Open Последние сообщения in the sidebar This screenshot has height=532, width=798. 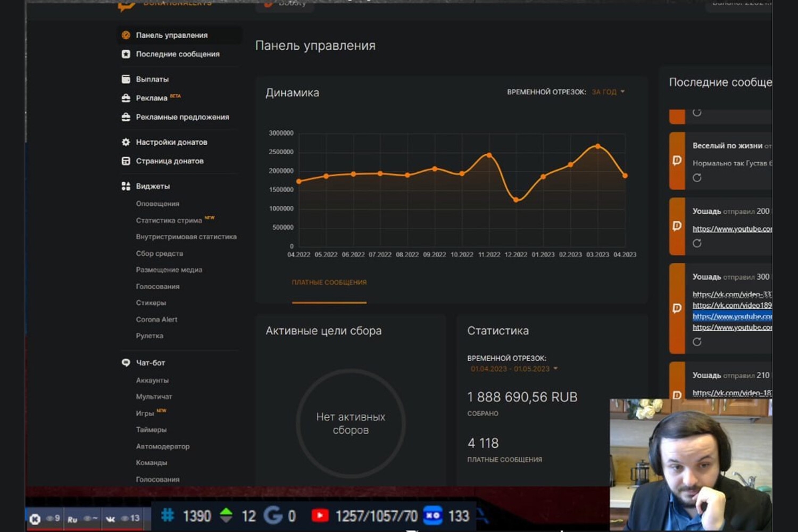(x=177, y=54)
